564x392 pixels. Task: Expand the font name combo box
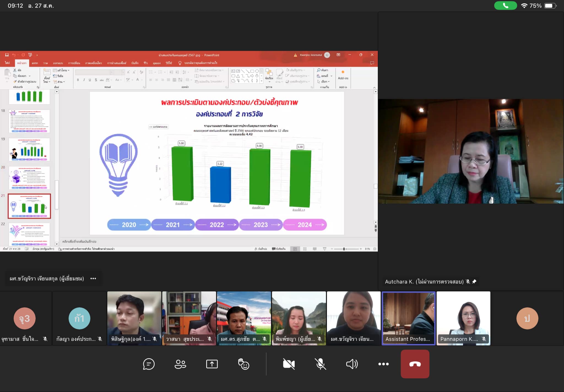click(x=112, y=72)
